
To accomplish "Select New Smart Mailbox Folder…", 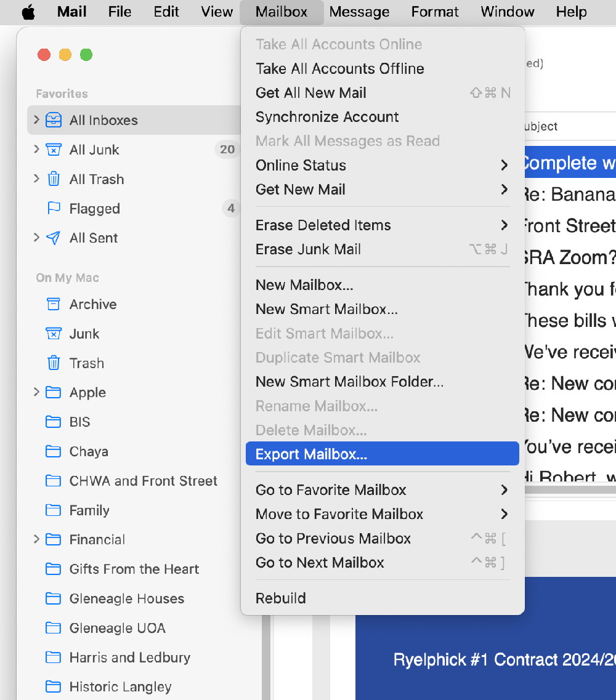I will [x=383, y=381].
